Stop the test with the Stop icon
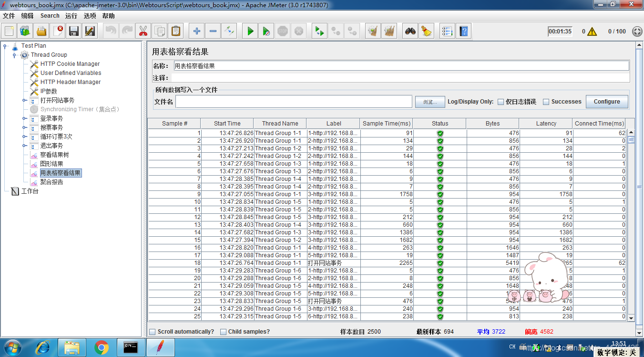 [283, 31]
